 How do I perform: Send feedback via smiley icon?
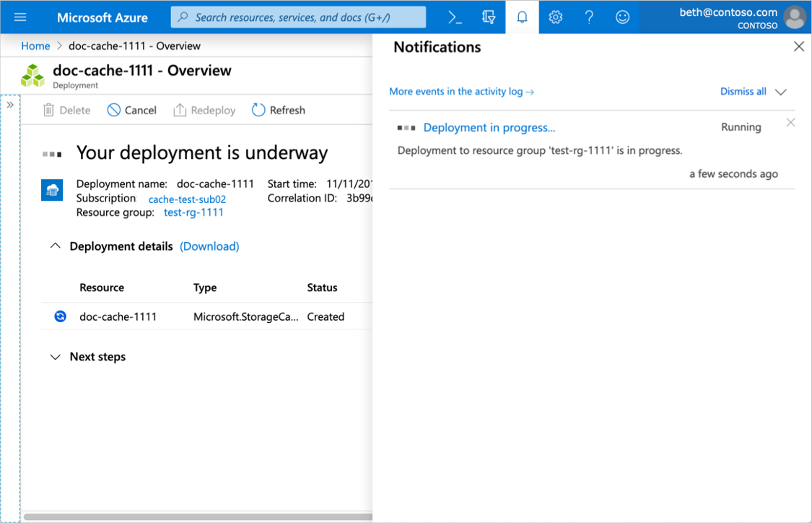pos(622,16)
